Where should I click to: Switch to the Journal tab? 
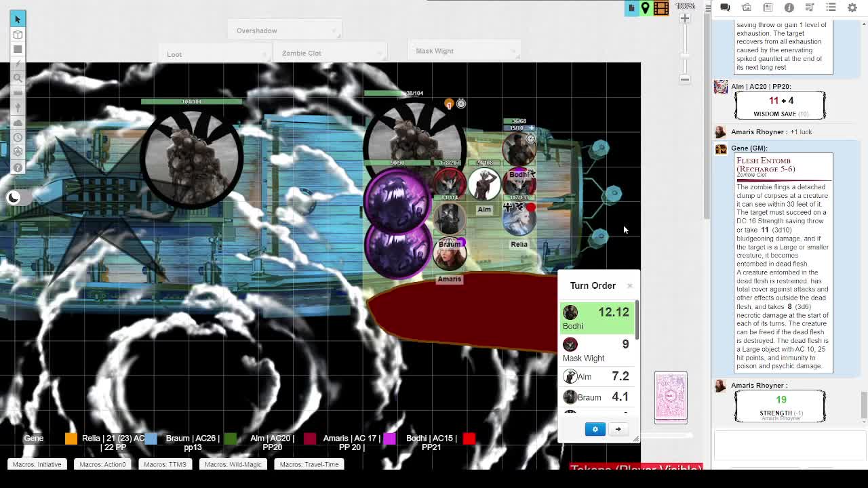(x=768, y=7)
